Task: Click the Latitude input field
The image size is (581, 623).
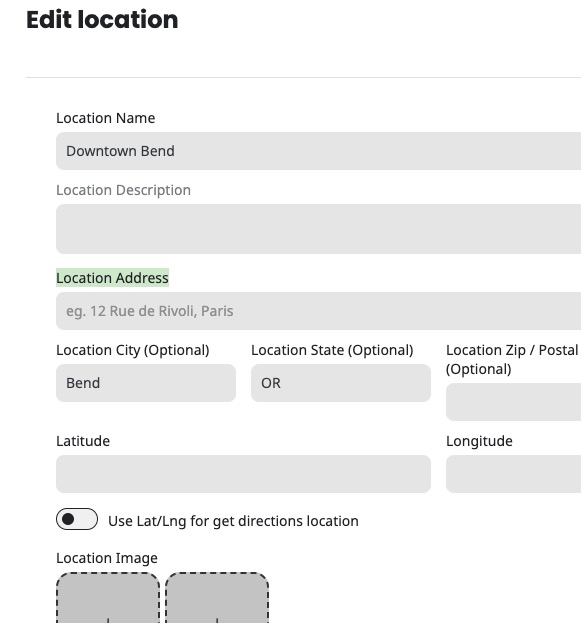Action: tap(243, 474)
